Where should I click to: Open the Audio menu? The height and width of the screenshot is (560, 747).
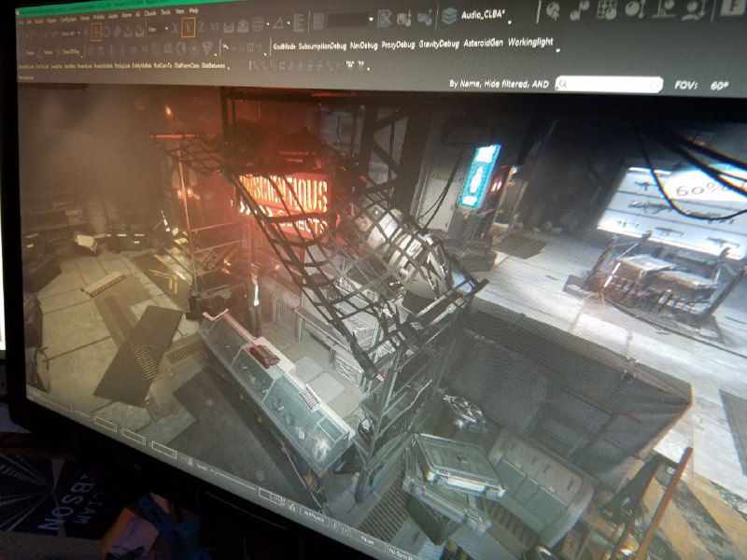click(113, 16)
